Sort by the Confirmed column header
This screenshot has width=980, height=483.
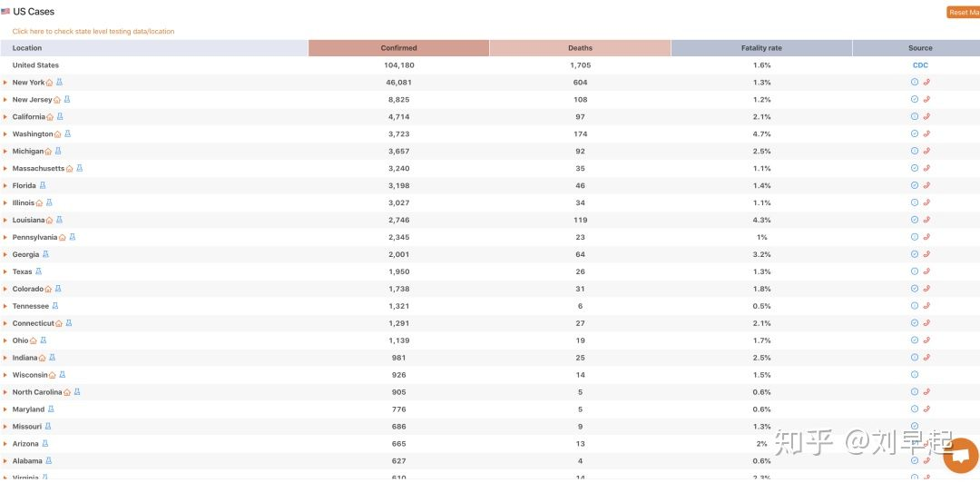(x=398, y=48)
